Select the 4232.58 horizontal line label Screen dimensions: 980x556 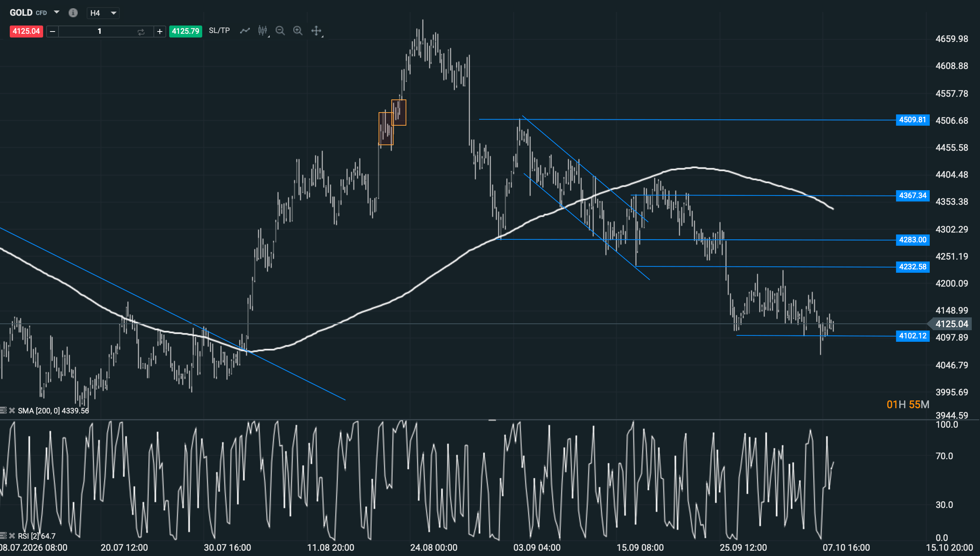912,267
